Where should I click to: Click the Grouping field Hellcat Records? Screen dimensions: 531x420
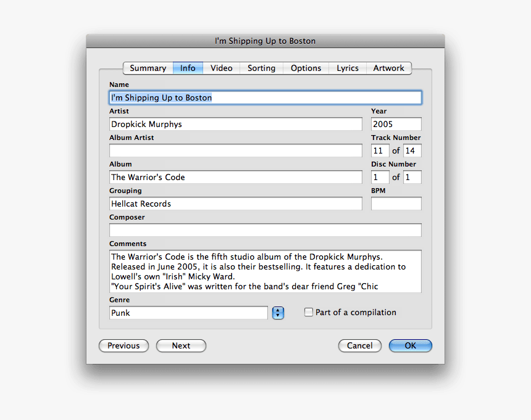tap(236, 204)
